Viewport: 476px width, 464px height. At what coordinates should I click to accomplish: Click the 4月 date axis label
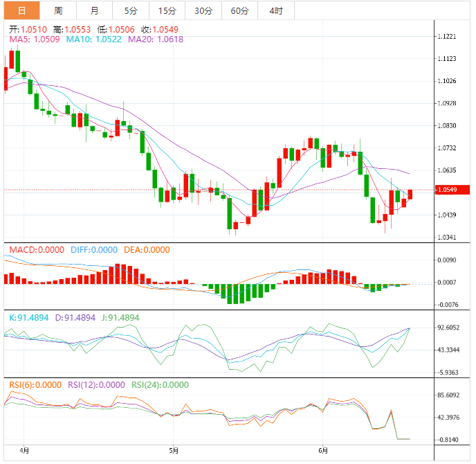[x=24, y=450]
